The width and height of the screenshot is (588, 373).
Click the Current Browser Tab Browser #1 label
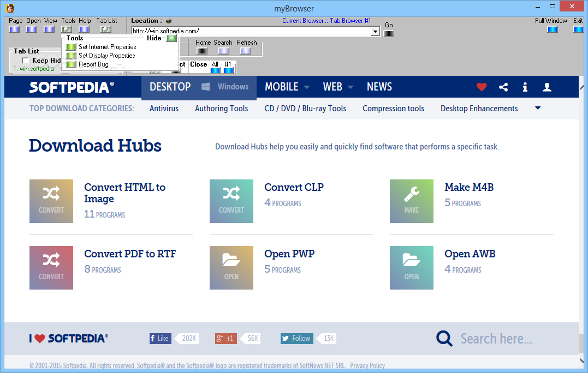pyautogui.click(x=326, y=21)
